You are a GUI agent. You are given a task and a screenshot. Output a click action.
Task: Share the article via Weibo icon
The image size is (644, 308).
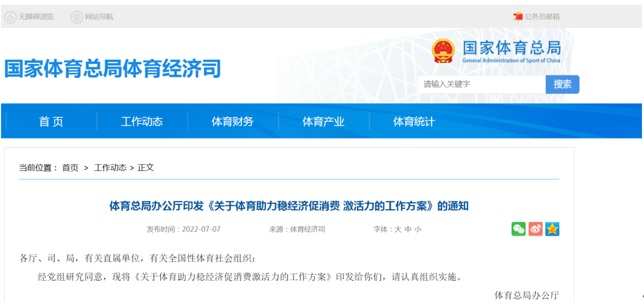pyautogui.click(x=535, y=229)
